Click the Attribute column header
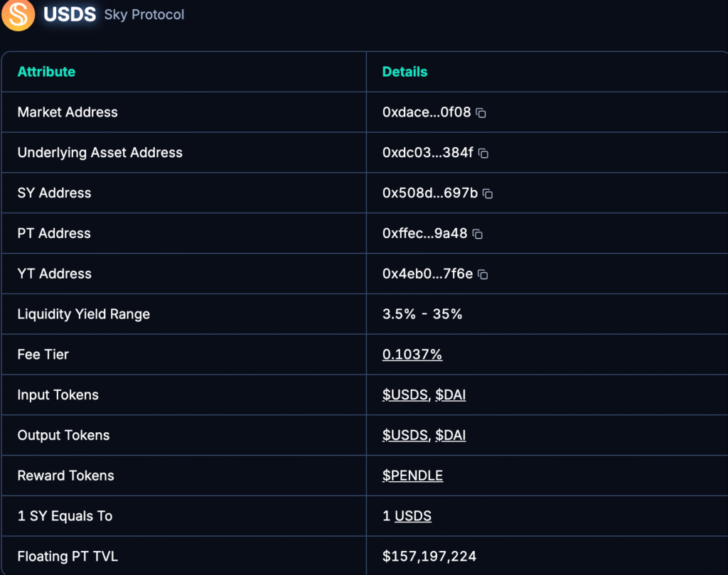728x575 pixels. point(46,72)
